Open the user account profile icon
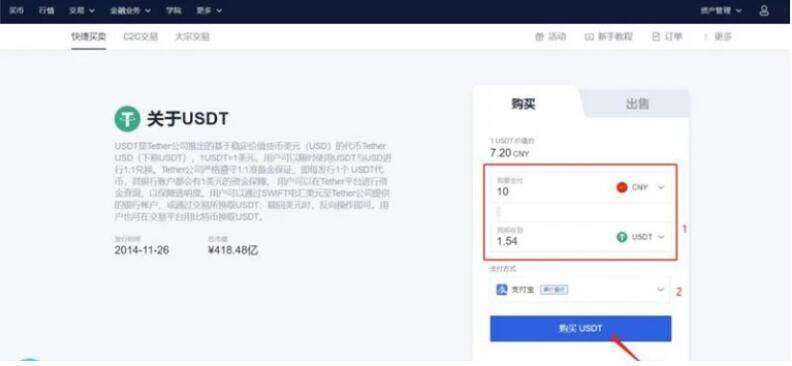Viewport: 792px width, 366px height. [764, 10]
